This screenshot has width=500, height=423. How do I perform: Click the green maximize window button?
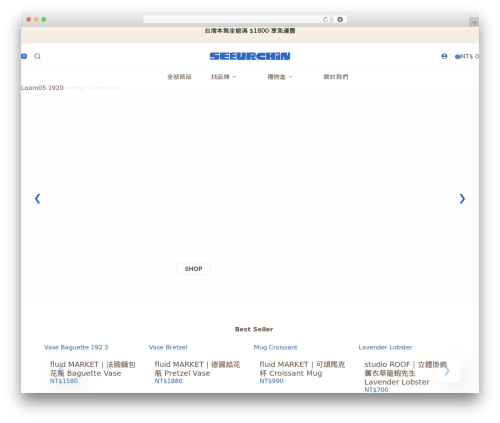click(x=44, y=19)
